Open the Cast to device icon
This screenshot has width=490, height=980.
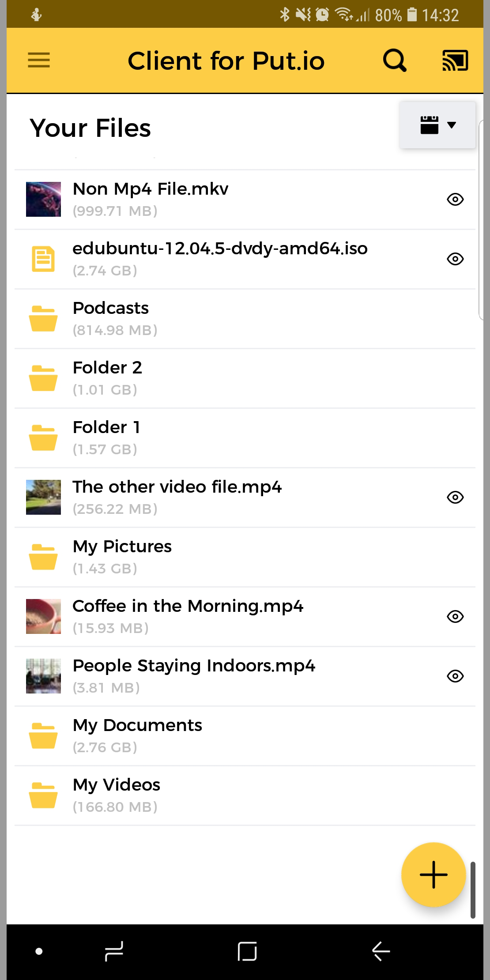click(x=455, y=60)
